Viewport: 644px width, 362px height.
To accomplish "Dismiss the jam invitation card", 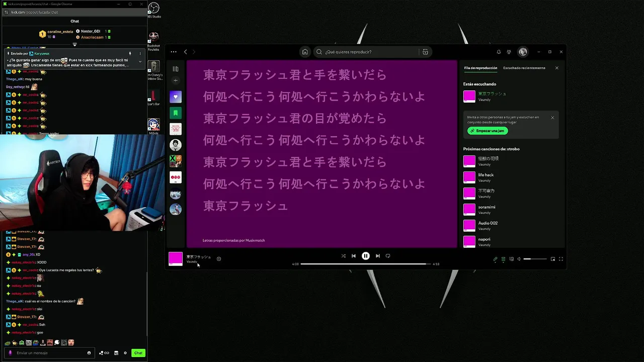I will point(552,118).
